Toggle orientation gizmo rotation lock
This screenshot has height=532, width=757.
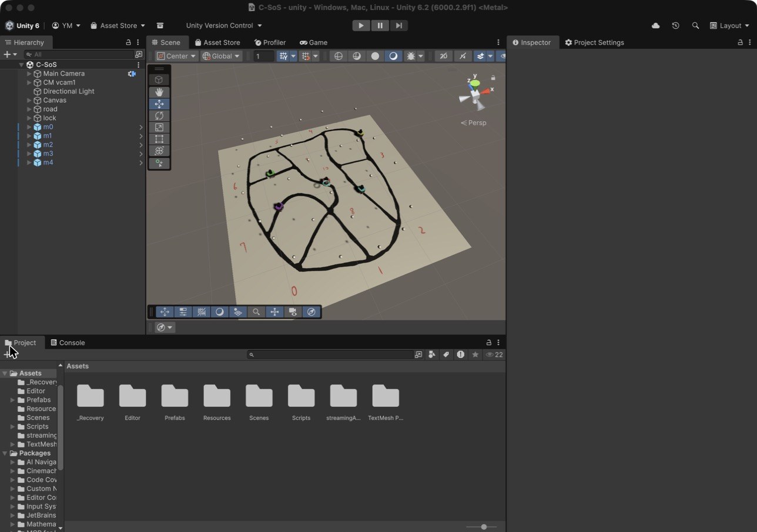pyautogui.click(x=493, y=78)
